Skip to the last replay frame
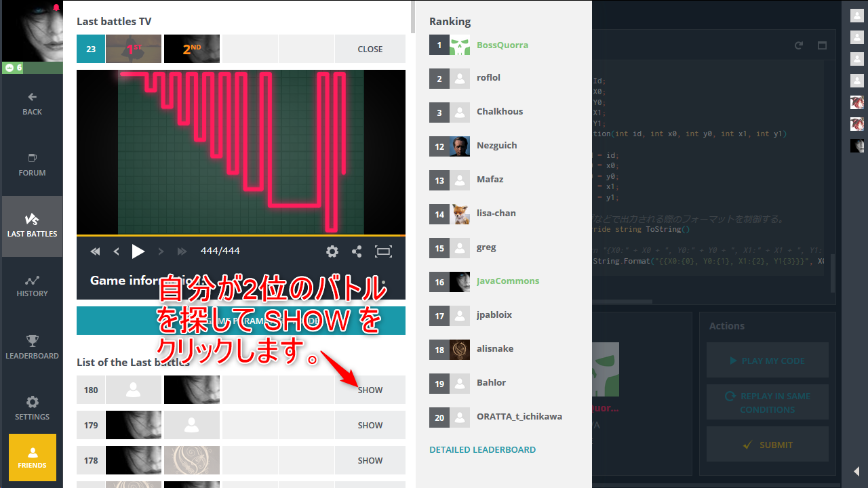 point(182,251)
